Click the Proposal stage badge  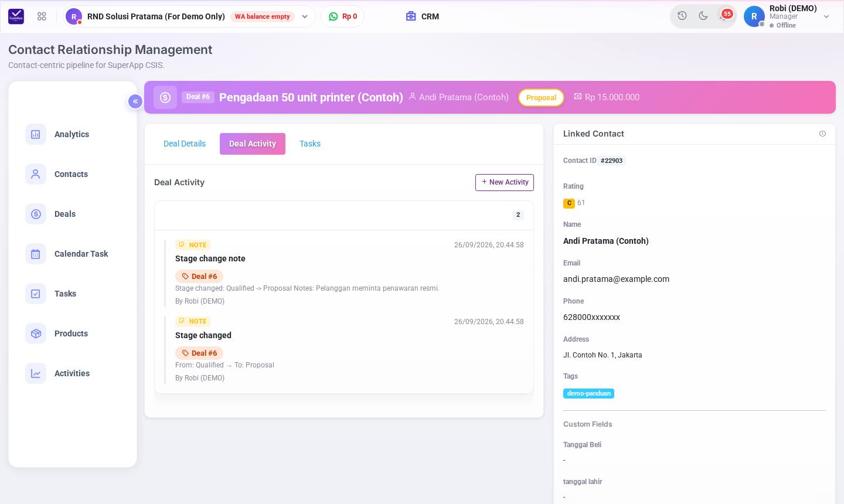coord(541,98)
